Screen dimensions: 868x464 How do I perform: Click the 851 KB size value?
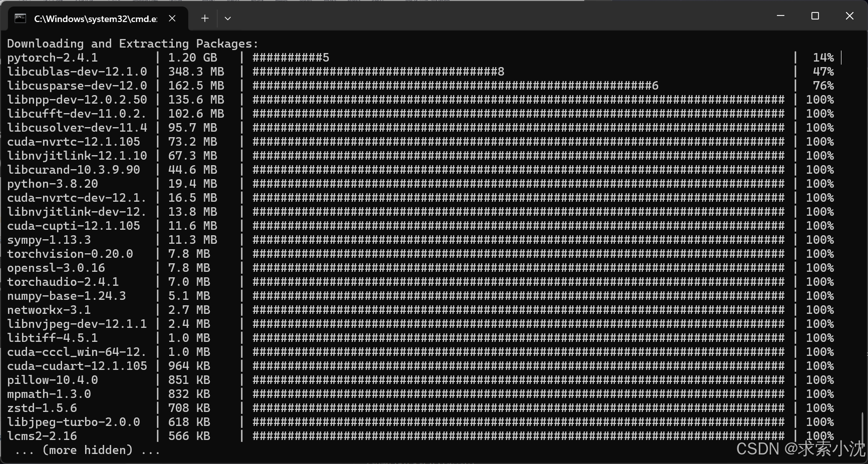click(189, 380)
